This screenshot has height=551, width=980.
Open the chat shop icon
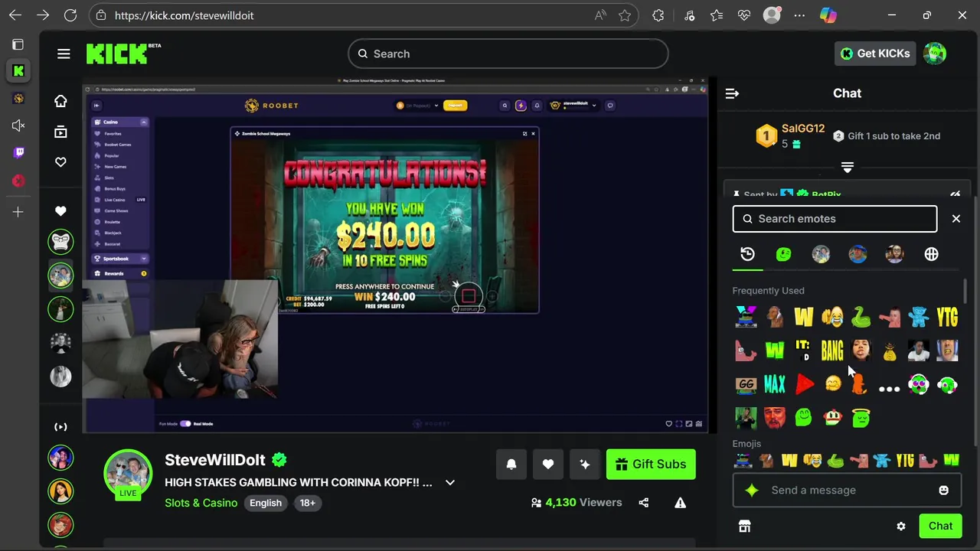click(x=744, y=527)
